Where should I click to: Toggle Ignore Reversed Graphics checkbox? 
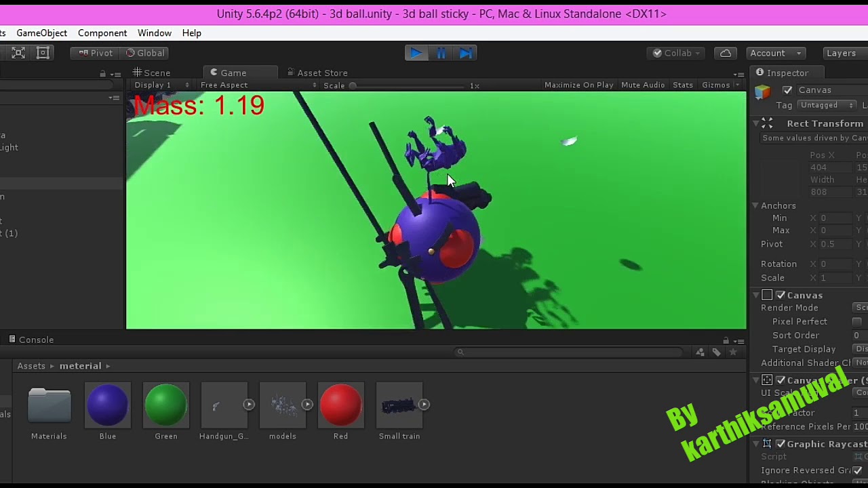857,470
